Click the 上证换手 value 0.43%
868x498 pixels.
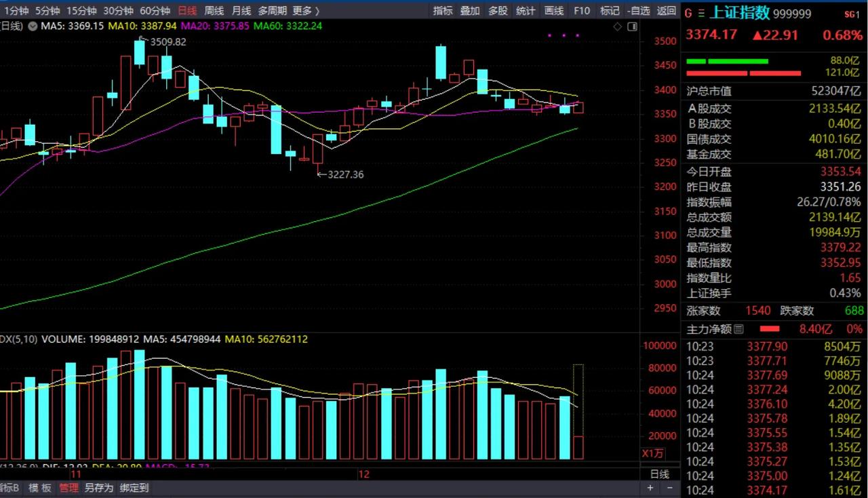(845, 293)
